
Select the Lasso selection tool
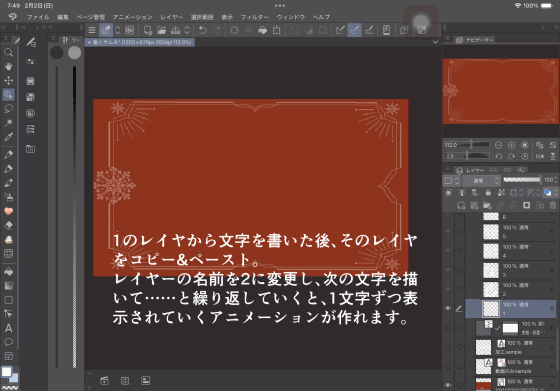8,109
